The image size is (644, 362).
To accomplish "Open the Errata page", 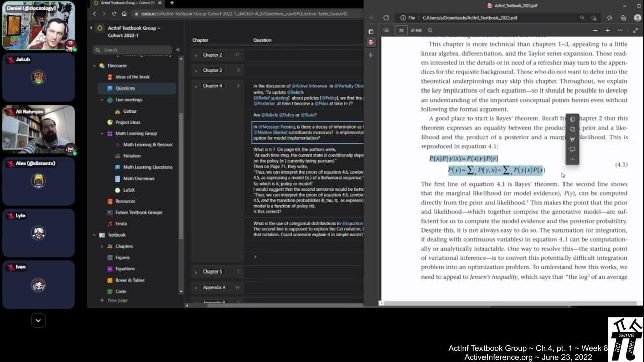I will tap(121, 224).
